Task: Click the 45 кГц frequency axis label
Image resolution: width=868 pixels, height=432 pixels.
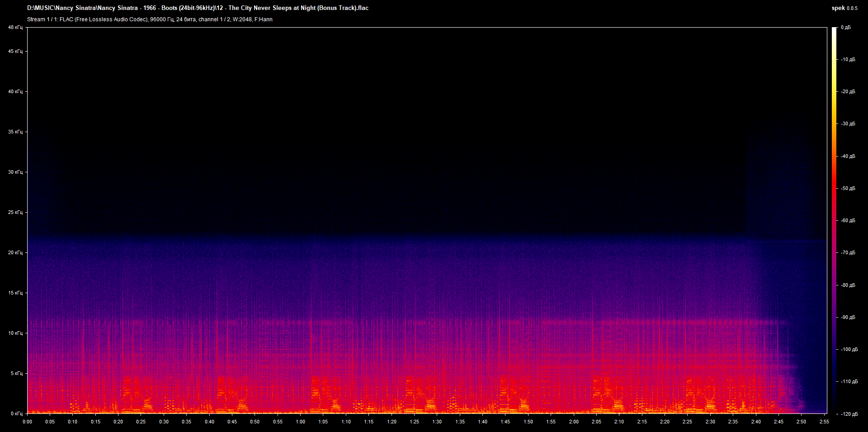Action: pos(15,52)
